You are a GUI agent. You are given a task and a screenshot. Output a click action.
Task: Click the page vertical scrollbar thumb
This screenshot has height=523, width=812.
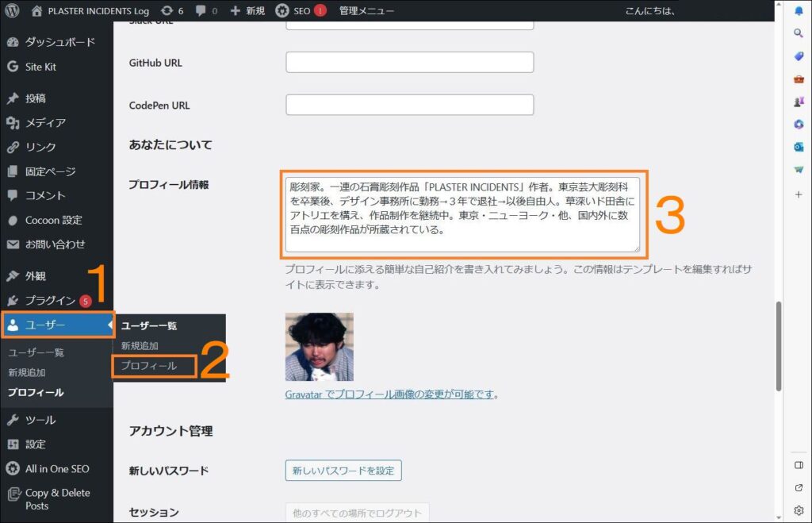point(779,347)
